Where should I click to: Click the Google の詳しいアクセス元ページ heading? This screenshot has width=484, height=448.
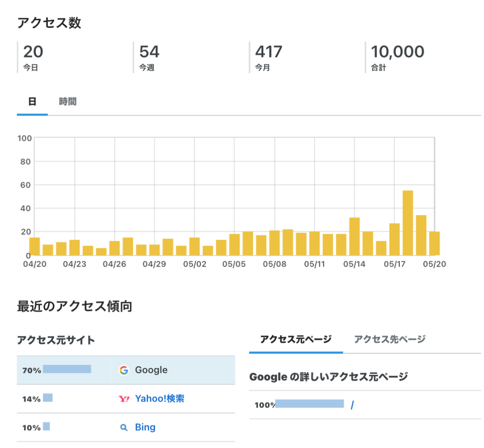coord(329,377)
